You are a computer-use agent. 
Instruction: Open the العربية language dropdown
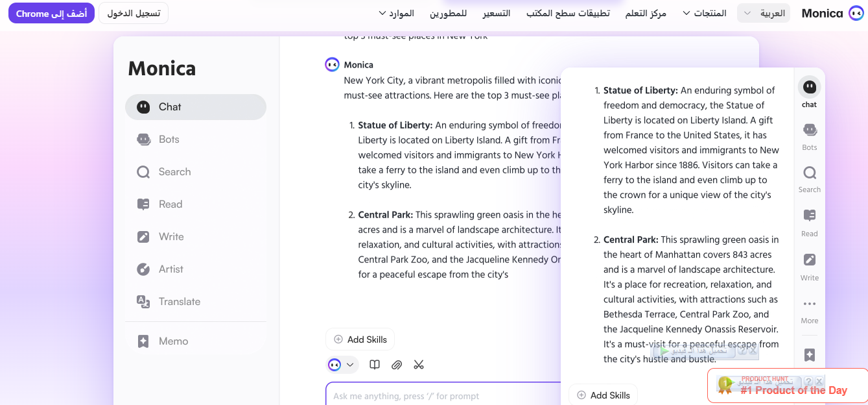pos(764,13)
